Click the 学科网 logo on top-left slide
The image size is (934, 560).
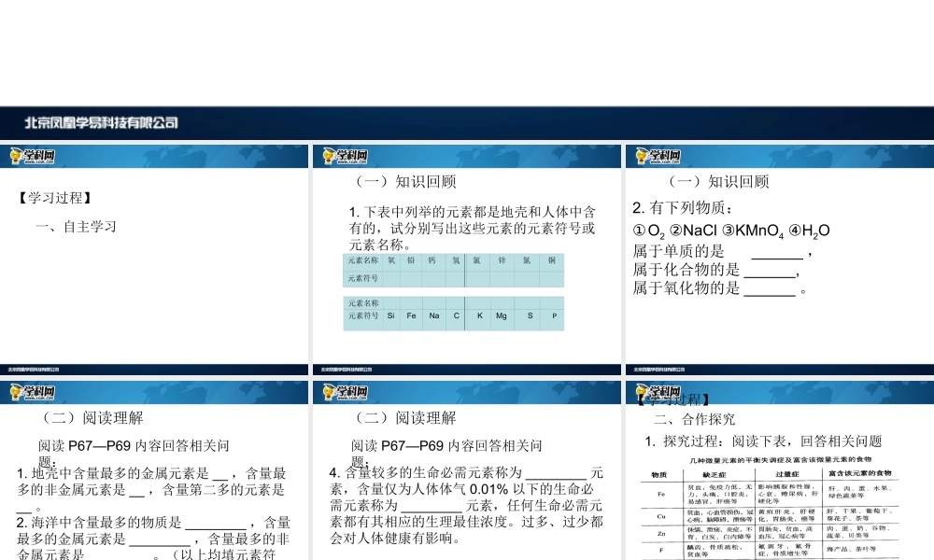click(x=31, y=156)
